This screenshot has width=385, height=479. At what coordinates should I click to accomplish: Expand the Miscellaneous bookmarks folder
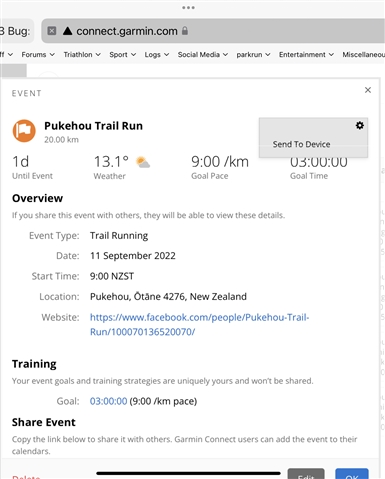[363, 54]
